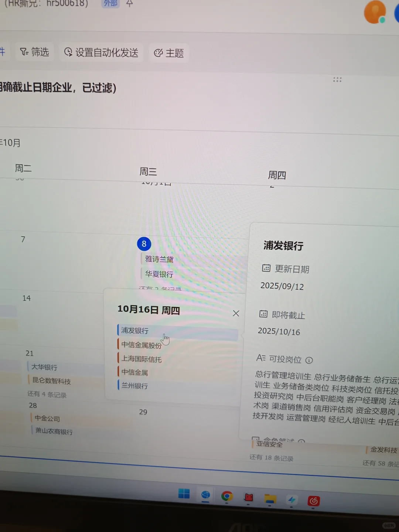The image size is (399, 532).
Task: Open the blue arrow app taskbar icon
Action: point(292,500)
